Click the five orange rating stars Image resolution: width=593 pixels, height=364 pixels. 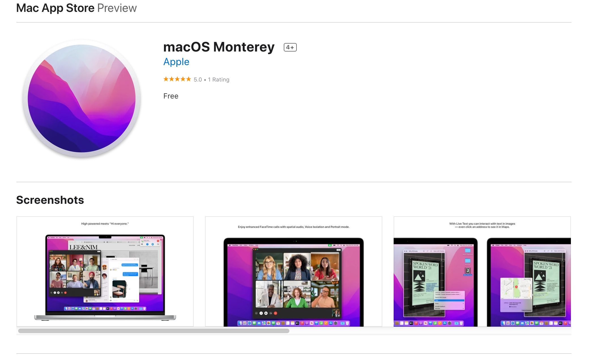pos(177,79)
